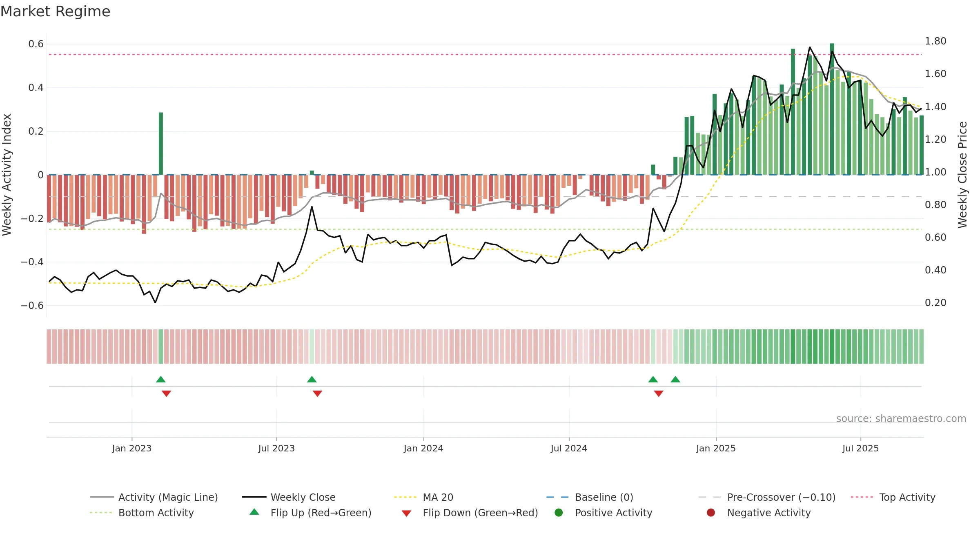Click the red flip-down marker after Jul 2023
The image size is (980, 551).
pos(317,393)
